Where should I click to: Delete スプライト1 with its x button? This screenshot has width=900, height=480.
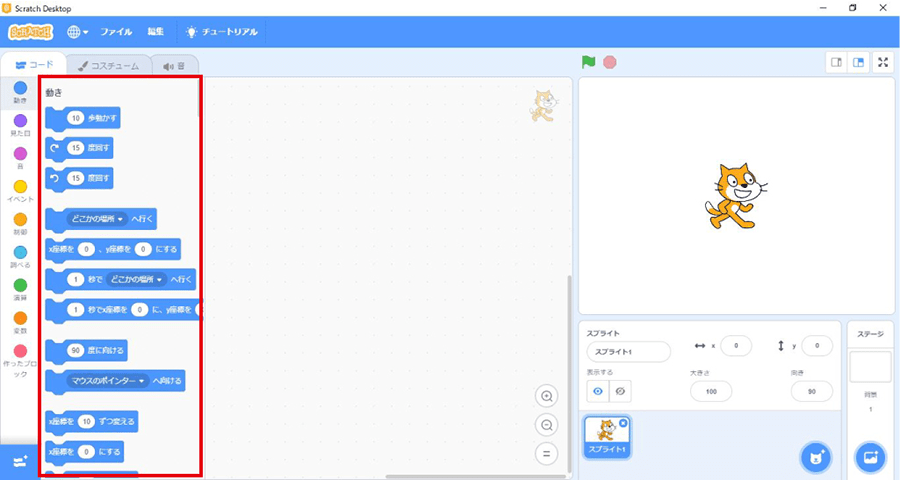click(623, 423)
